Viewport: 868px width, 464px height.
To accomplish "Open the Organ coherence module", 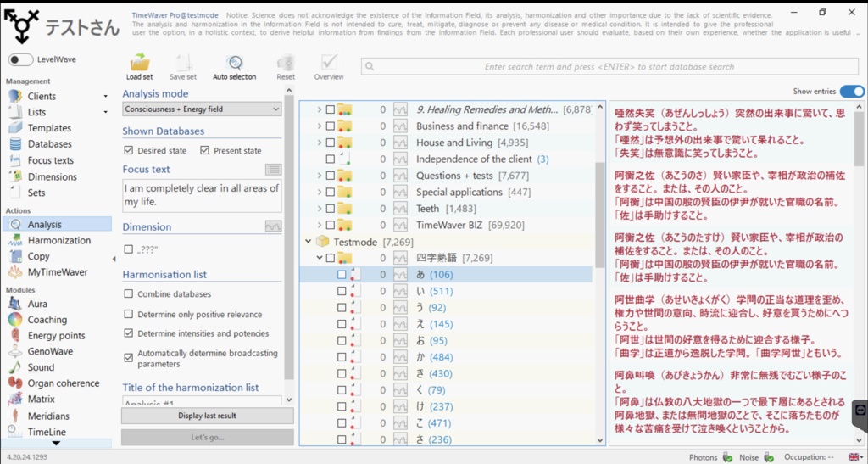I will [x=64, y=383].
